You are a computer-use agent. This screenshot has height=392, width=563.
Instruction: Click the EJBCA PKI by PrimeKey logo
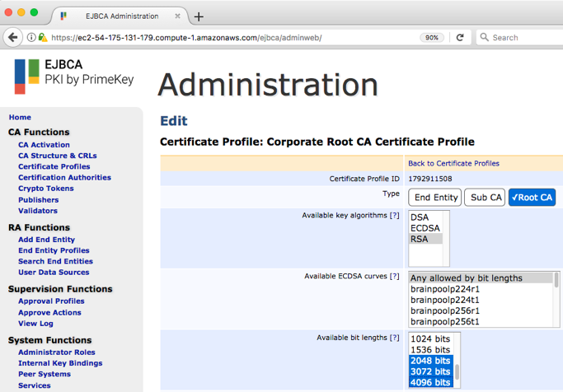click(x=74, y=77)
